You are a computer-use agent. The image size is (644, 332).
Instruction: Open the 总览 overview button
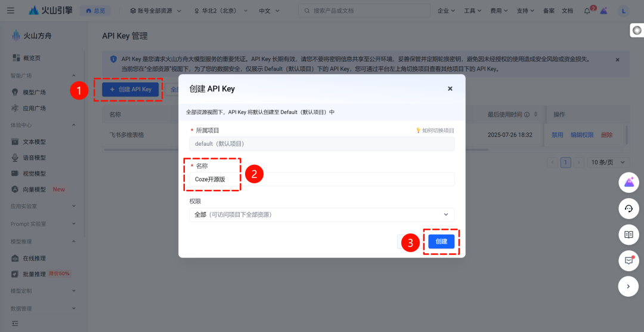(95, 11)
